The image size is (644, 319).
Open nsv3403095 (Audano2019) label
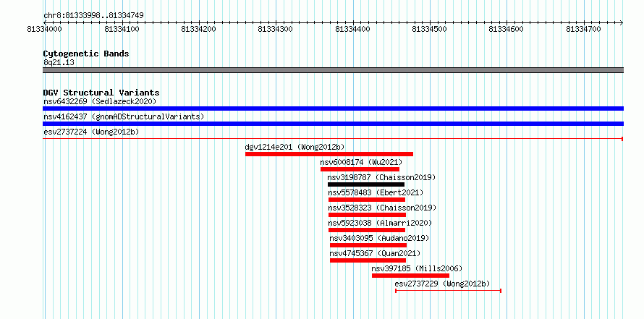click(x=379, y=238)
